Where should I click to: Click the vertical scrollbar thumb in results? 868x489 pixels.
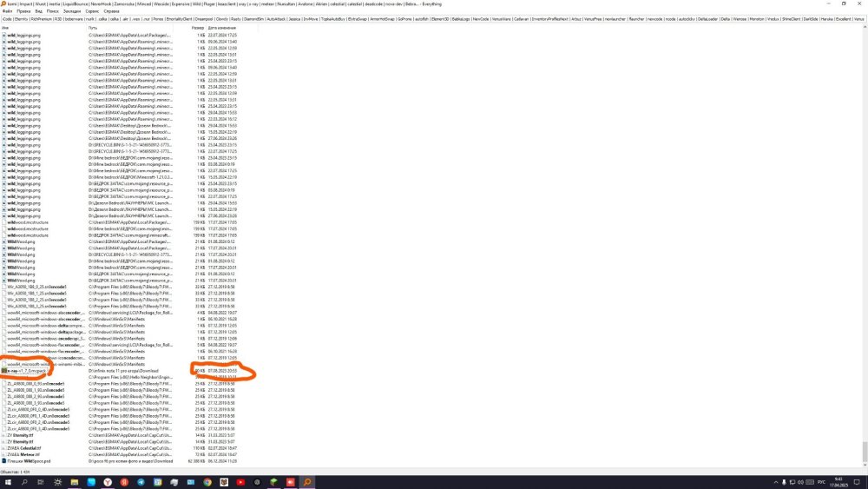pyautogui.click(x=865, y=451)
